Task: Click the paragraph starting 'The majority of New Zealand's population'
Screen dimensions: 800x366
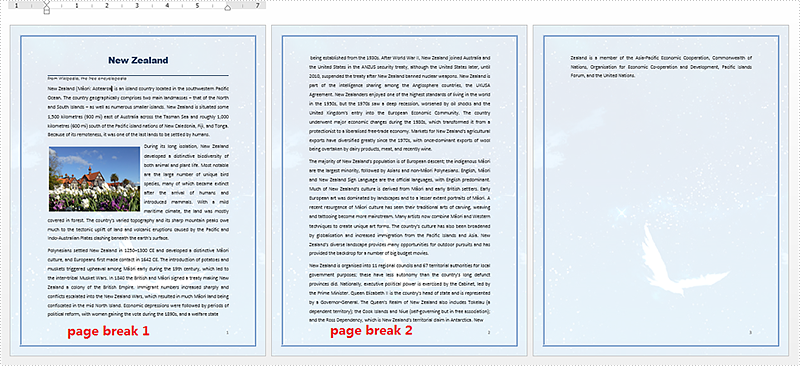Action: click(x=399, y=207)
